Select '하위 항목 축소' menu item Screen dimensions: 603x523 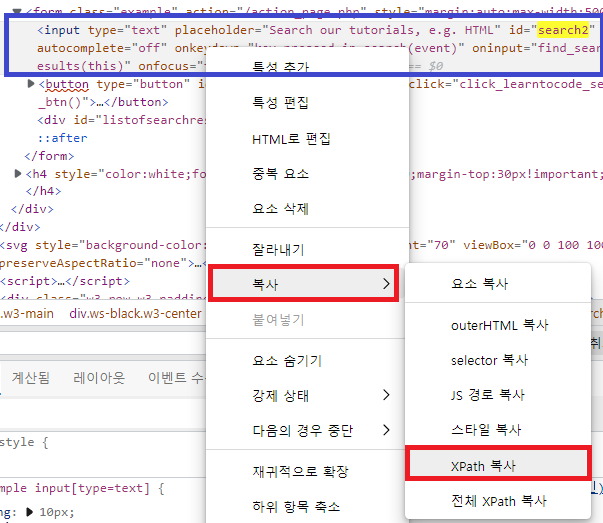(x=307, y=506)
